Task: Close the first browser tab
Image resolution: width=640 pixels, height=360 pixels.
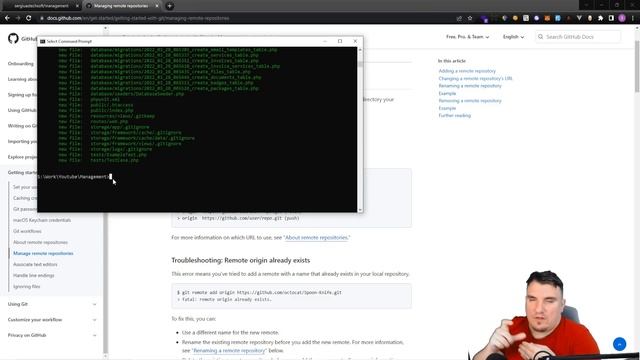Action: click(77, 6)
